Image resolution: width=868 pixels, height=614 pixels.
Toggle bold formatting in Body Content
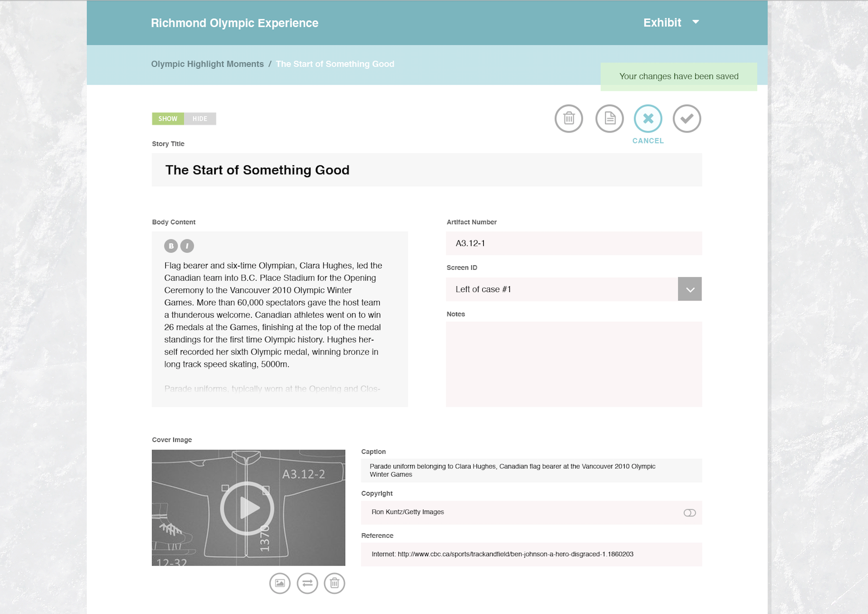point(171,246)
